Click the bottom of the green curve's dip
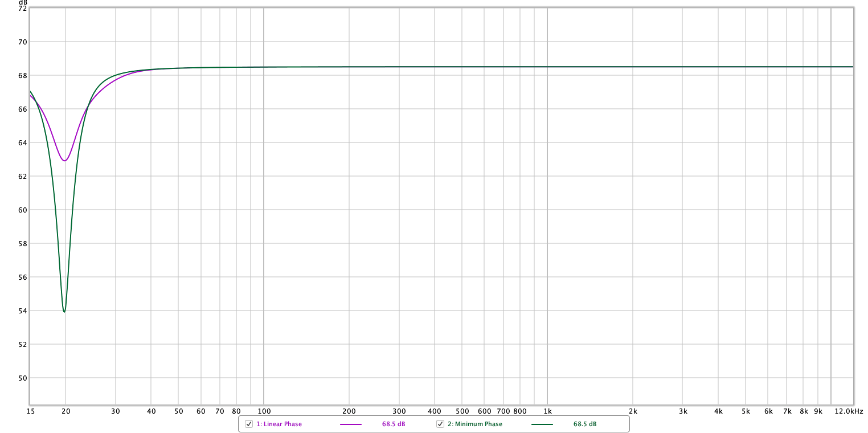Image resolution: width=868 pixels, height=433 pixels. (x=64, y=311)
